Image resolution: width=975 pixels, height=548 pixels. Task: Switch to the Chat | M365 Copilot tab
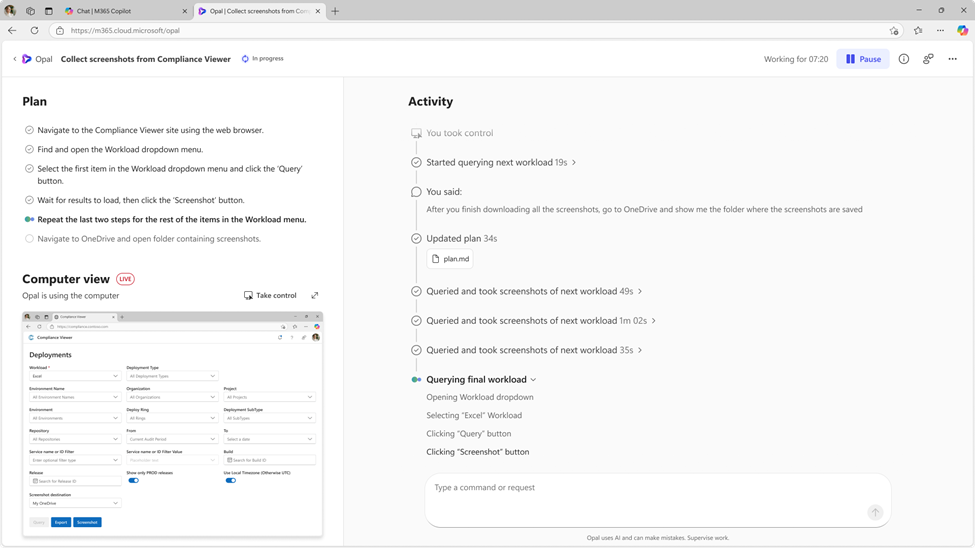(125, 11)
